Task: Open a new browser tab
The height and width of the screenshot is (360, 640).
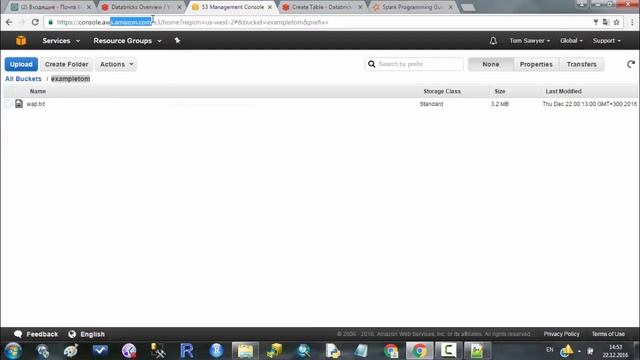Action: [x=468, y=7]
